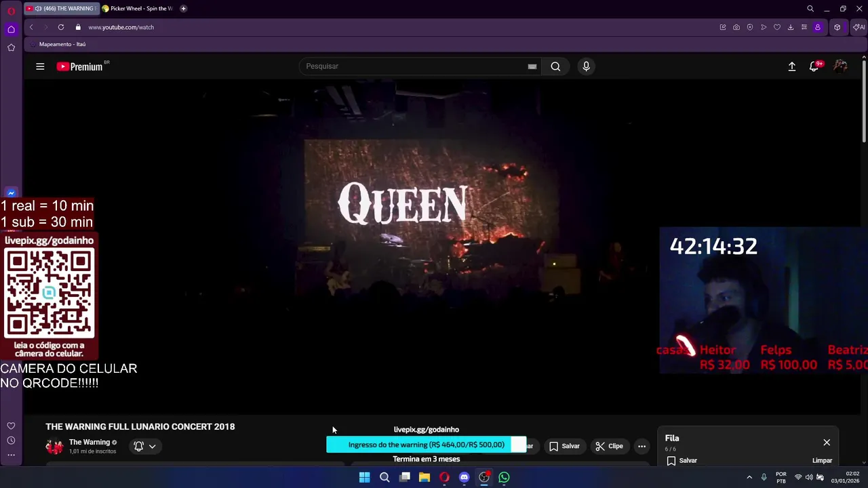
Task: Open WhatsApp from the taskbar
Action: point(504,477)
